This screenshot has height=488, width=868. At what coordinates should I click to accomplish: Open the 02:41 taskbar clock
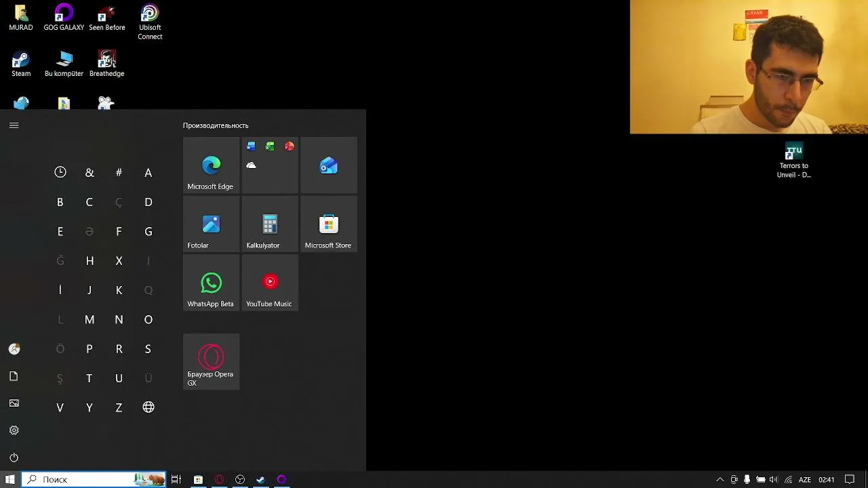tap(826, 479)
